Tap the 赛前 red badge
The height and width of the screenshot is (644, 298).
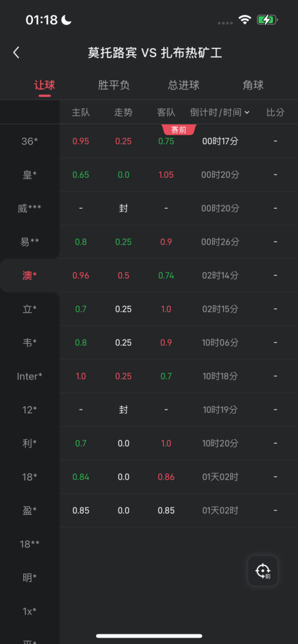click(179, 130)
